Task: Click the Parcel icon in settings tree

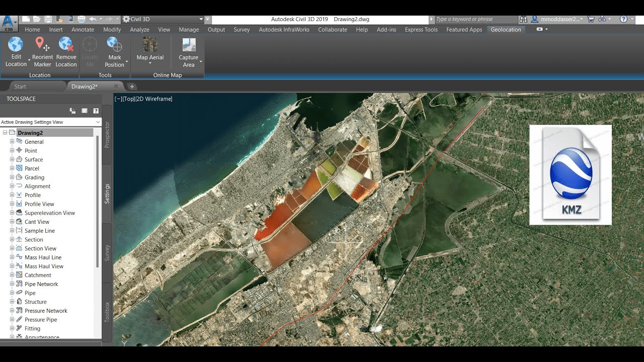Action: 20,168
